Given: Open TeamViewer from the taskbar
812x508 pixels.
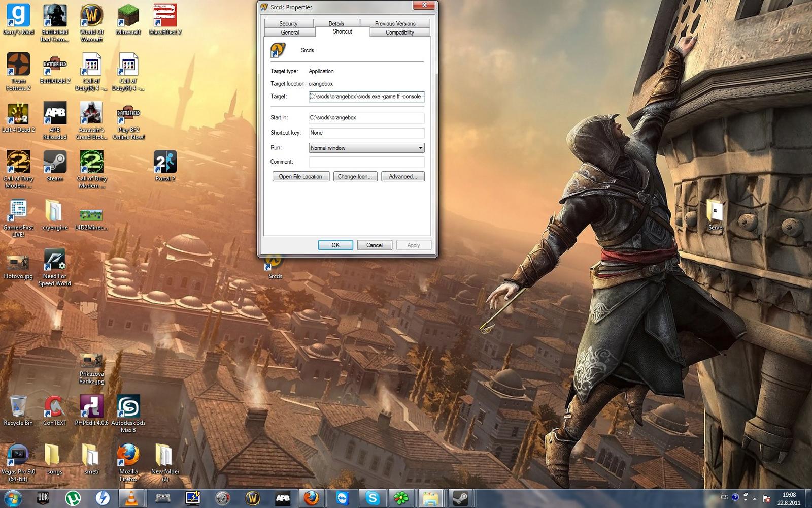Looking at the screenshot, I should point(343,498).
